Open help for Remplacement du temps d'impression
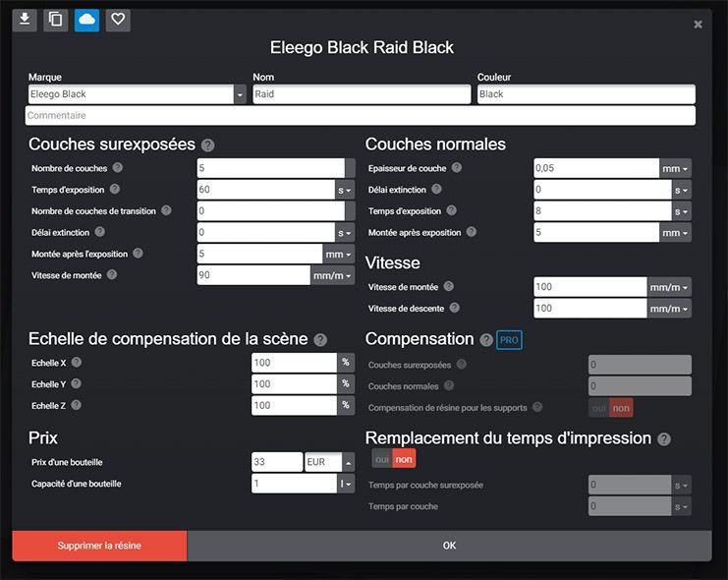This screenshot has height=580, width=728. [x=664, y=439]
